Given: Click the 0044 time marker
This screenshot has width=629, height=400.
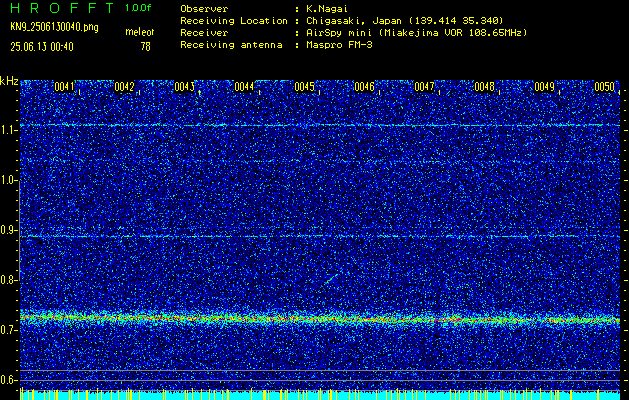Looking at the screenshot, I should (244, 87).
